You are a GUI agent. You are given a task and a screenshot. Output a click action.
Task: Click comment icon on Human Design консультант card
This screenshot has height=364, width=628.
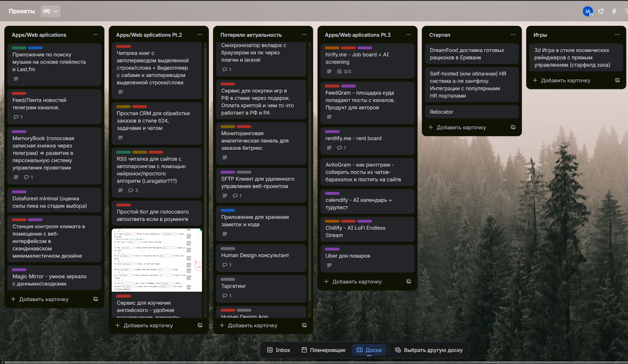point(225,265)
